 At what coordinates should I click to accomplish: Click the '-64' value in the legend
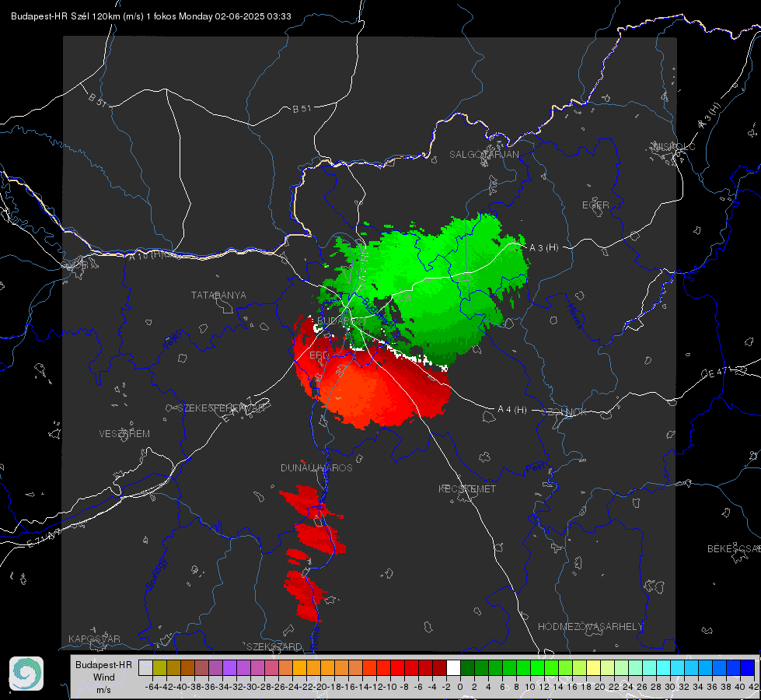point(152,687)
